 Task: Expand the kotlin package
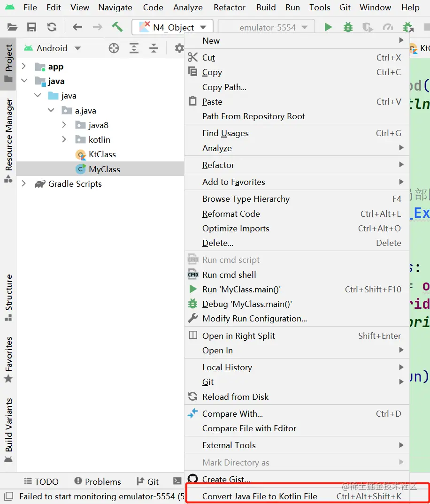click(64, 139)
